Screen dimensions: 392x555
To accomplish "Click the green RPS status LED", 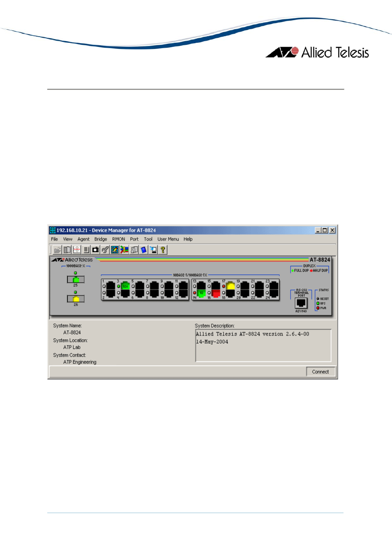I will tap(318, 303).
